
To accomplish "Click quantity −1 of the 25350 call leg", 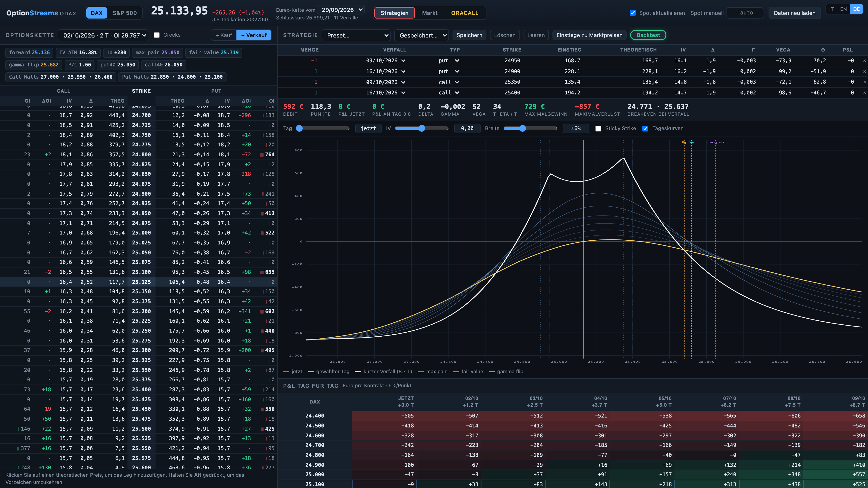I will tap(314, 82).
